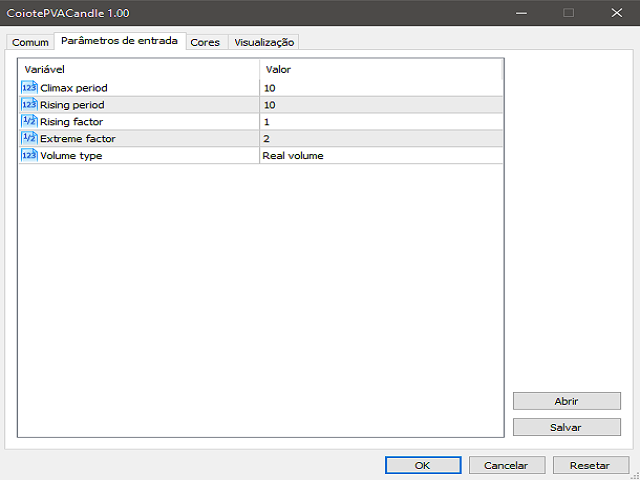Click the Cancelar button
The width and height of the screenshot is (640, 480).
tap(506, 465)
